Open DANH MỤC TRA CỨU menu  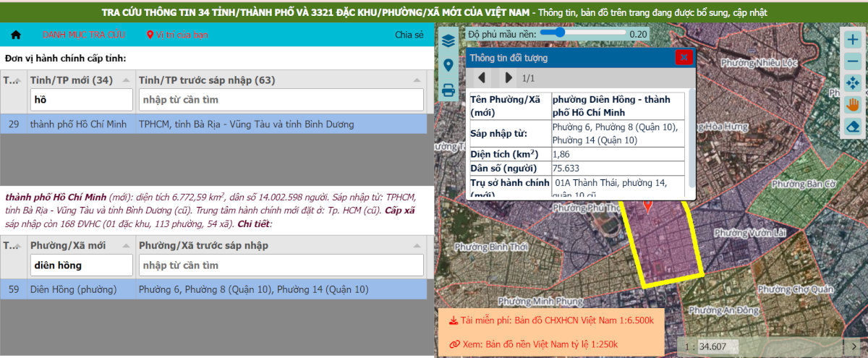pyautogui.click(x=83, y=35)
